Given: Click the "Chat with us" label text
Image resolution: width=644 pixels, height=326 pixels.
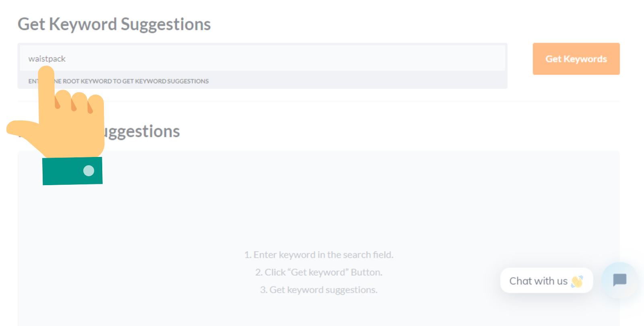Looking at the screenshot, I should pos(538,281).
